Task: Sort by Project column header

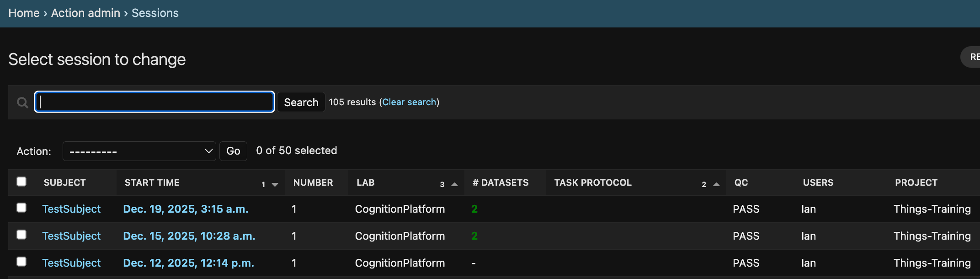Action: (916, 182)
